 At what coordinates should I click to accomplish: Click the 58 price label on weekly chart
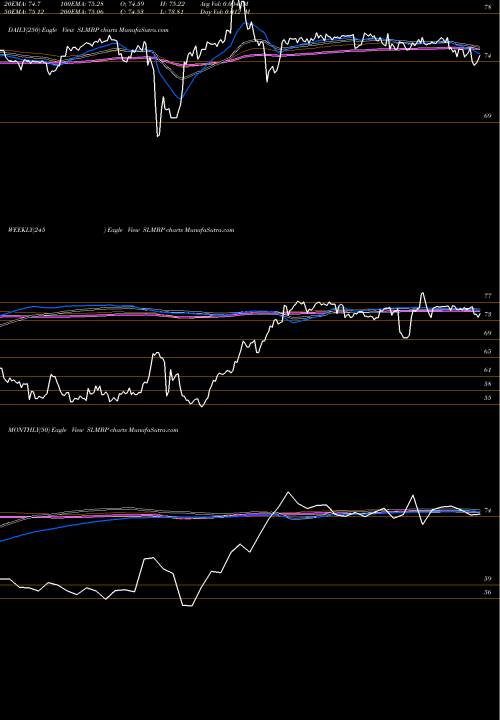488,384
